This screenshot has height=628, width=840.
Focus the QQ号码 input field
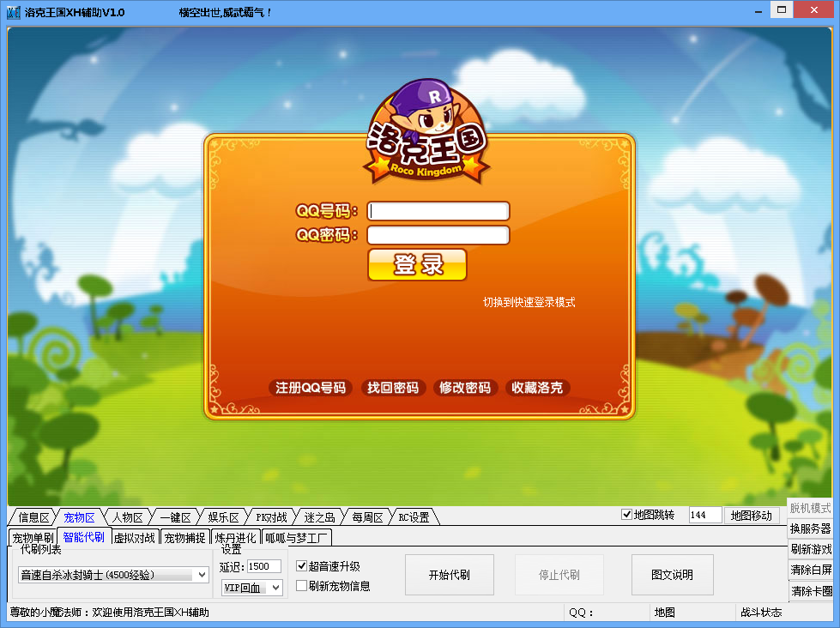438,211
